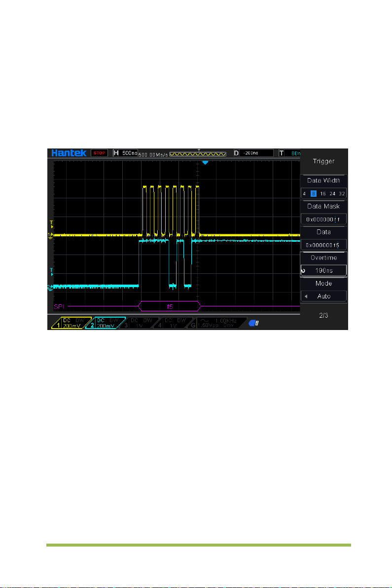Click the yellow T trigger level marker

coord(52,224)
